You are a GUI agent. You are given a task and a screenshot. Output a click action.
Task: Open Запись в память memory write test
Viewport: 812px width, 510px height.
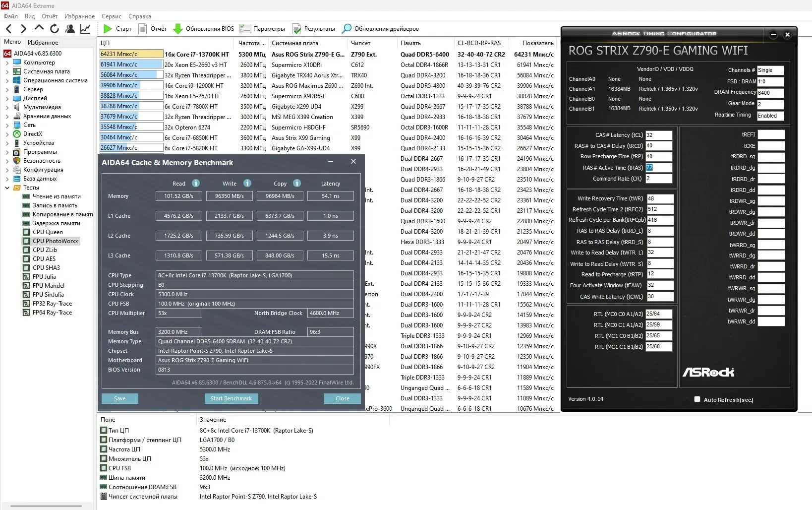tap(55, 205)
